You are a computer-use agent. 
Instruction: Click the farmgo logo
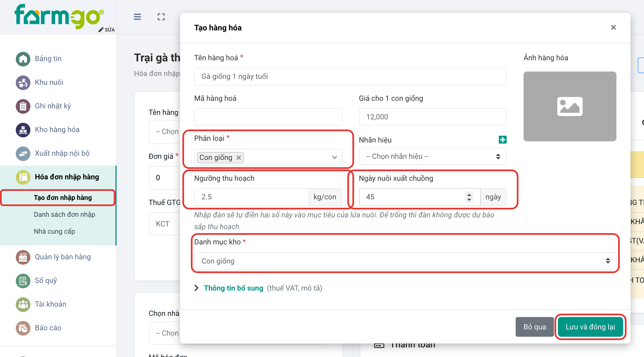[59, 17]
